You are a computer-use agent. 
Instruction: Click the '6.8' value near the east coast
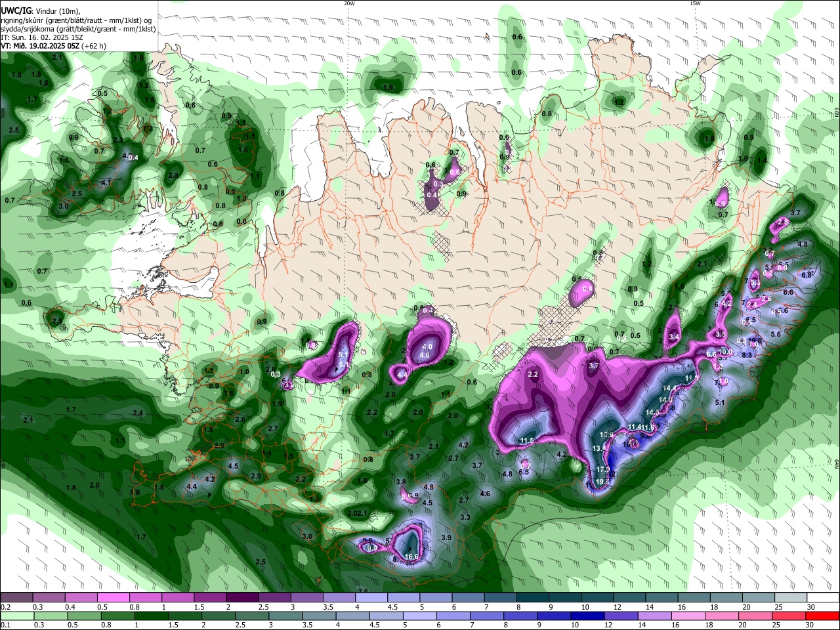(807, 275)
